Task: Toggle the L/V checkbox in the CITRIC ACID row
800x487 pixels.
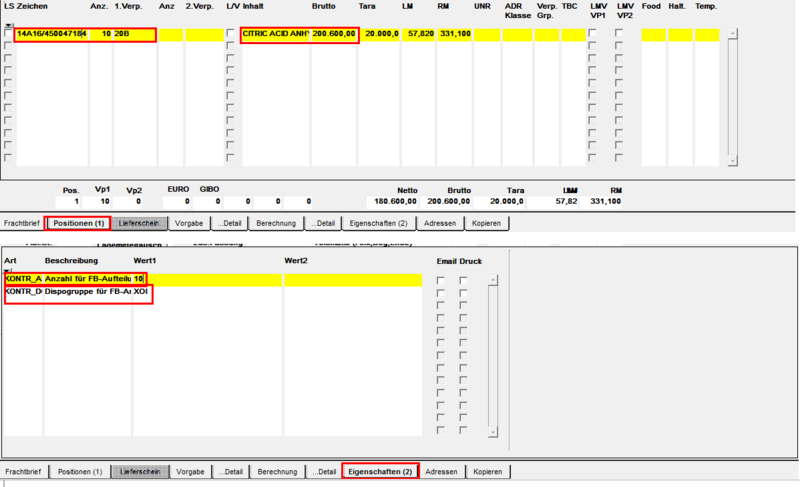Action: [230, 33]
